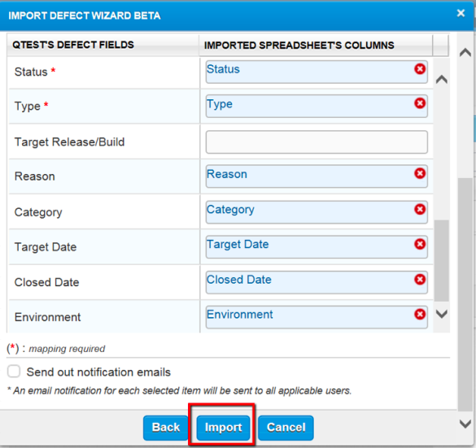Click the dialog's outer scrollbar thumb

coord(465,294)
